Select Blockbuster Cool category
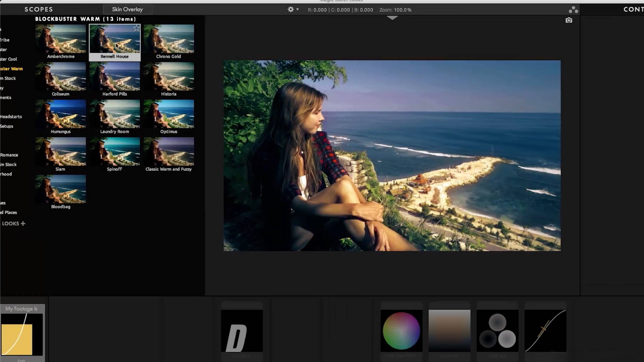644x362 pixels. pos(9,59)
